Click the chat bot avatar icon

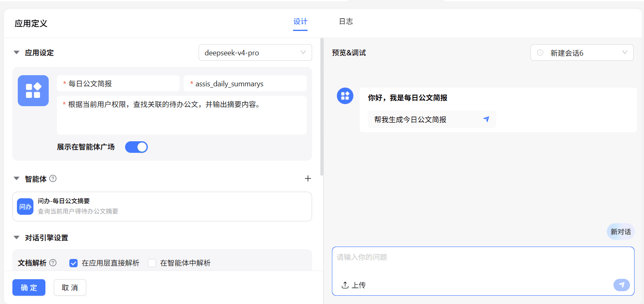click(345, 96)
